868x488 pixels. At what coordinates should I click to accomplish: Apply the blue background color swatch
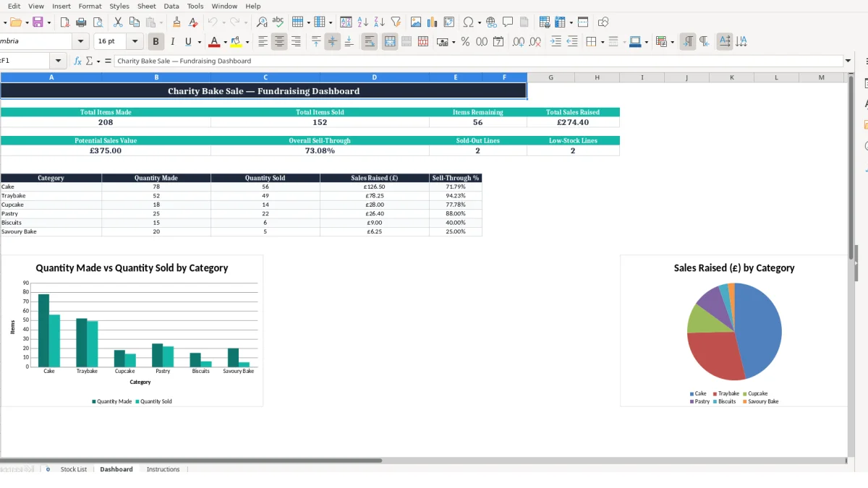coord(634,42)
